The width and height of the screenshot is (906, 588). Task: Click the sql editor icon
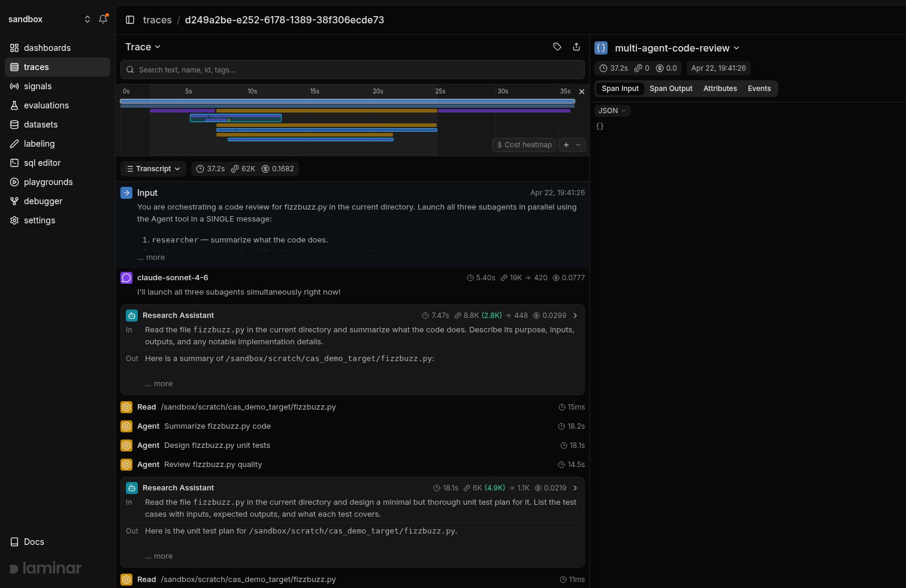tap(14, 163)
